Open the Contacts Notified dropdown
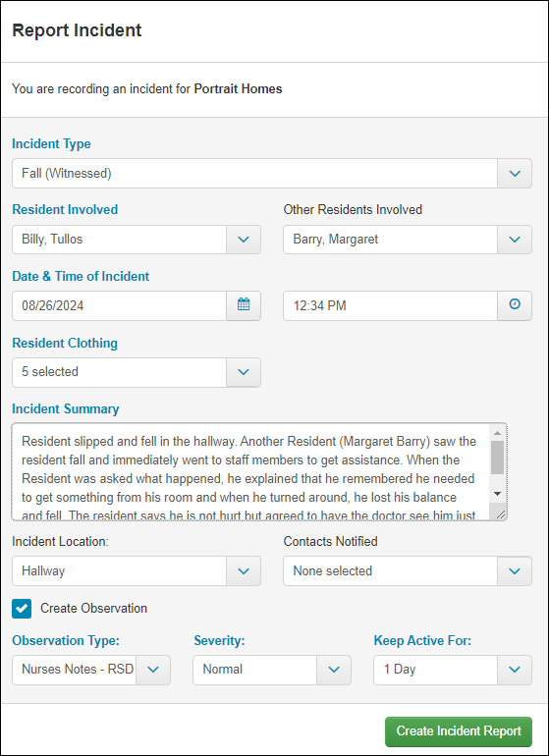The width and height of the screenshot is (549, 756). pos(408,570)
